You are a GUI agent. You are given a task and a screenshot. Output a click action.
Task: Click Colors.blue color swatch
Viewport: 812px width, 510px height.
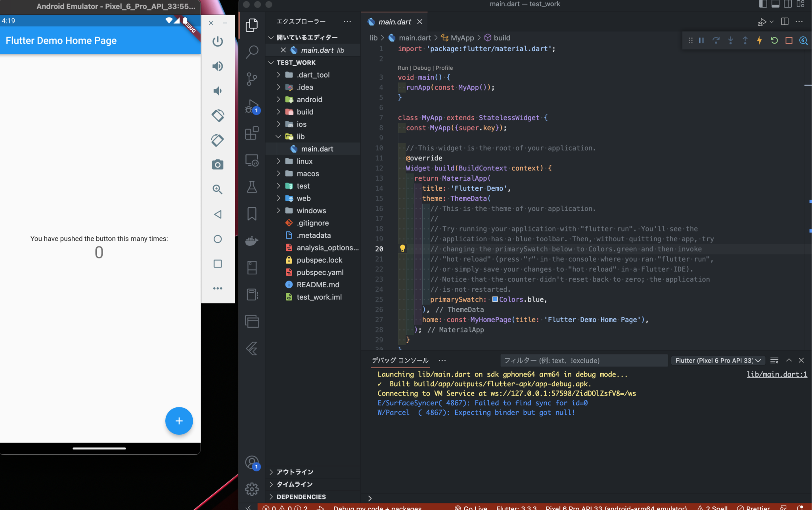coord(495,299)
